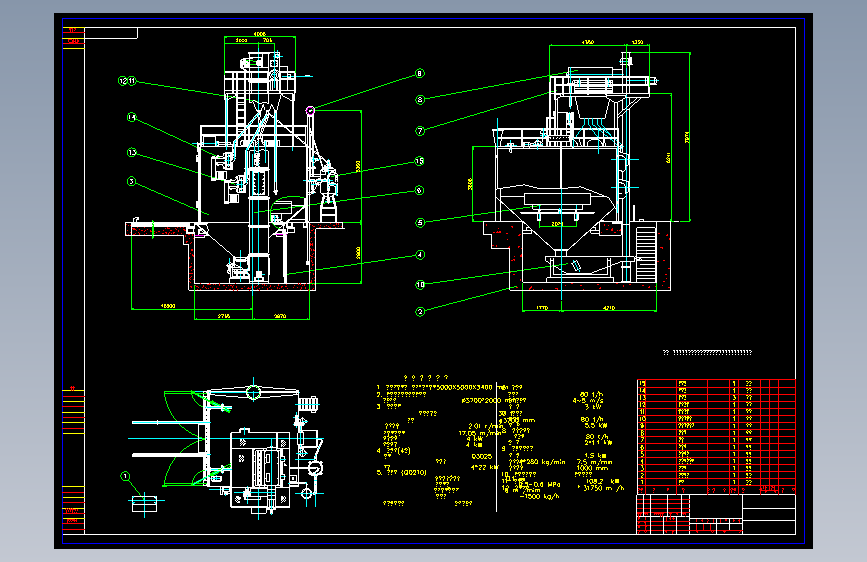Click the 1770 dimension under the right elevation
The width and height of the screenshot is (867, 562).
(542, 308)
